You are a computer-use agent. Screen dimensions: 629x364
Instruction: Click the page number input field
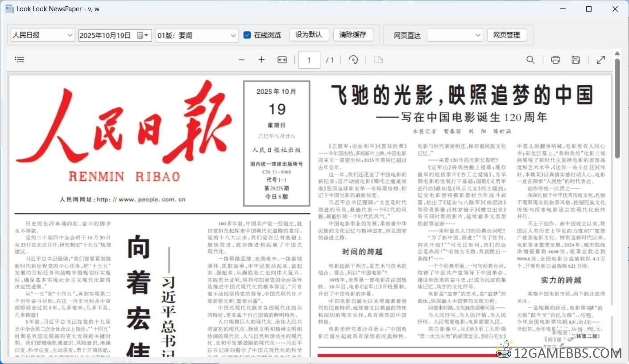coord(309,60)
